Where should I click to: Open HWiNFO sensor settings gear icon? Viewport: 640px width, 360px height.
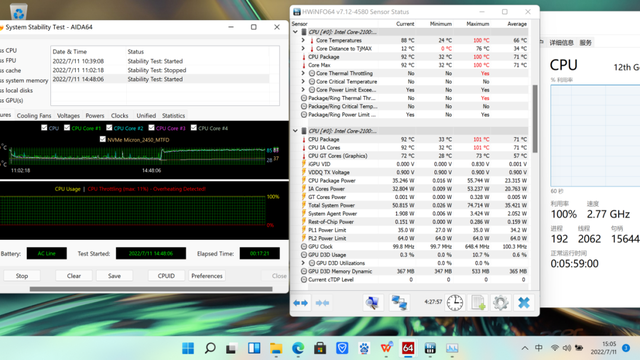click(x=500, y=303)
